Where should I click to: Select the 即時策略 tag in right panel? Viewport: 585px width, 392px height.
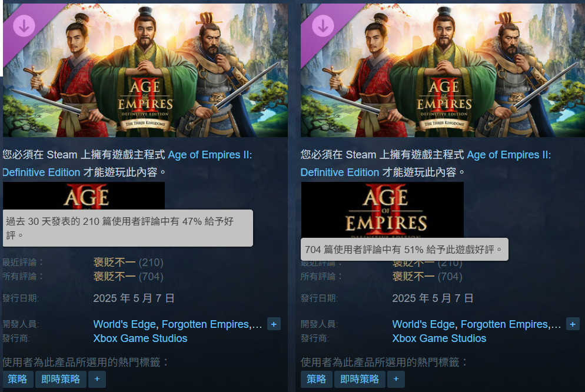(360, 379)
